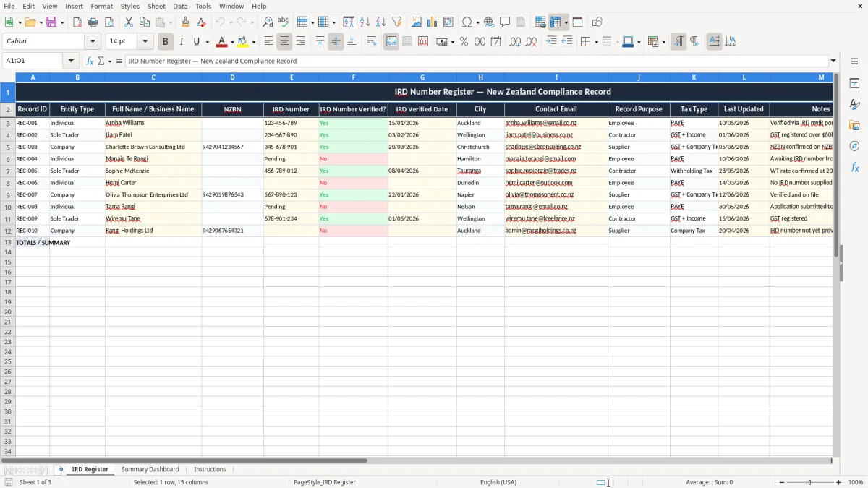Select Clone Formatting paintbrush
Viewport: 868px width, 488px height.
[x=185, y=22]
